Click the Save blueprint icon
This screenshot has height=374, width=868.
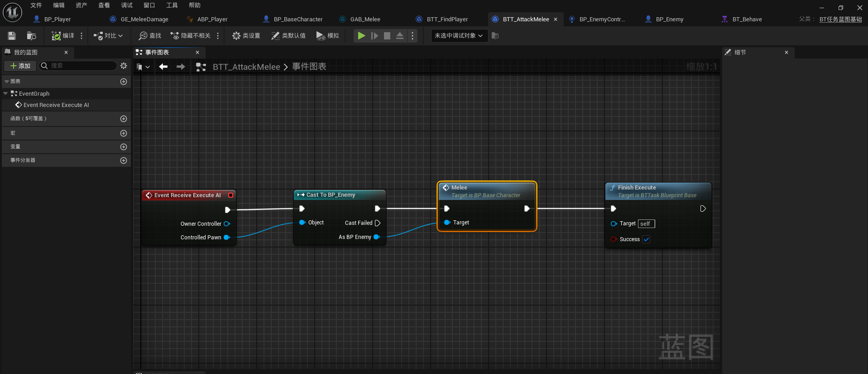pos(12,36)
